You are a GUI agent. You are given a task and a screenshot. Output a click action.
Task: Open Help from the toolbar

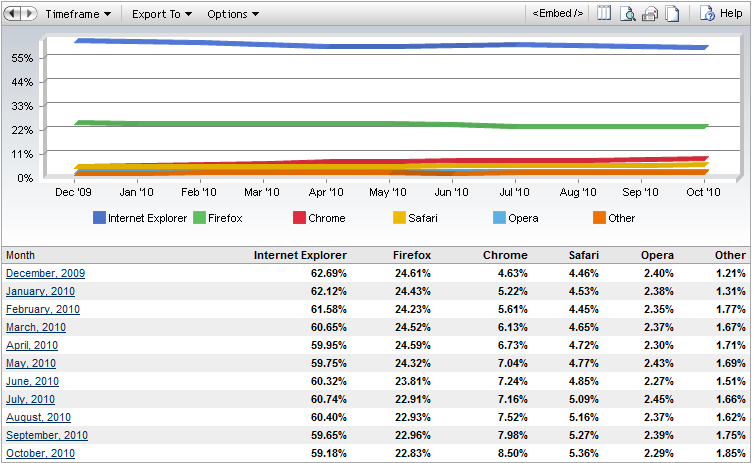click(721, 14)
